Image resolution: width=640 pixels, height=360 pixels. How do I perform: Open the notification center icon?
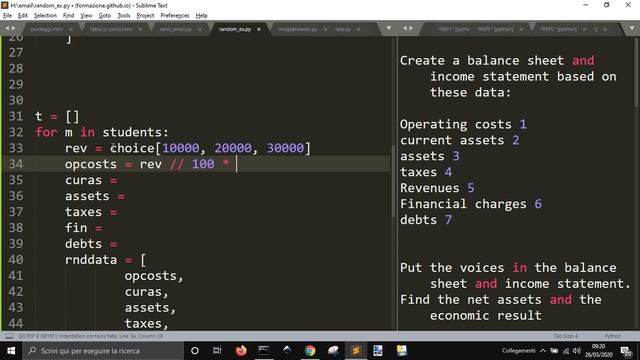(x=626, y=351)
